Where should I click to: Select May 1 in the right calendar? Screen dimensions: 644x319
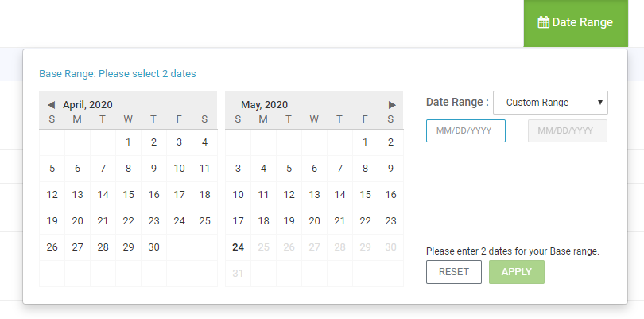[365, 142]
